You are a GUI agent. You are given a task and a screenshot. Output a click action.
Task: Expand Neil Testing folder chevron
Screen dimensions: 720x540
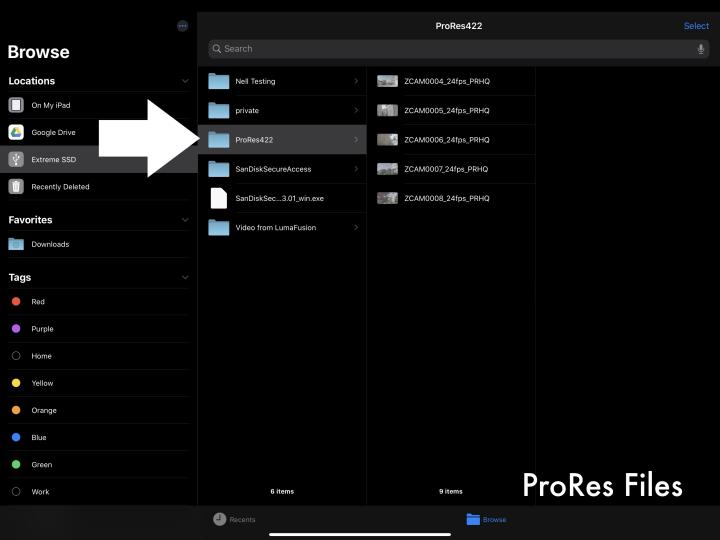[x=356, y=81]
